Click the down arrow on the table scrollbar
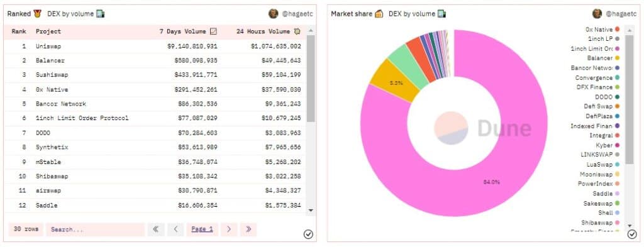The width and height of the screenshot is (644, 247). (x=311, y=211)
